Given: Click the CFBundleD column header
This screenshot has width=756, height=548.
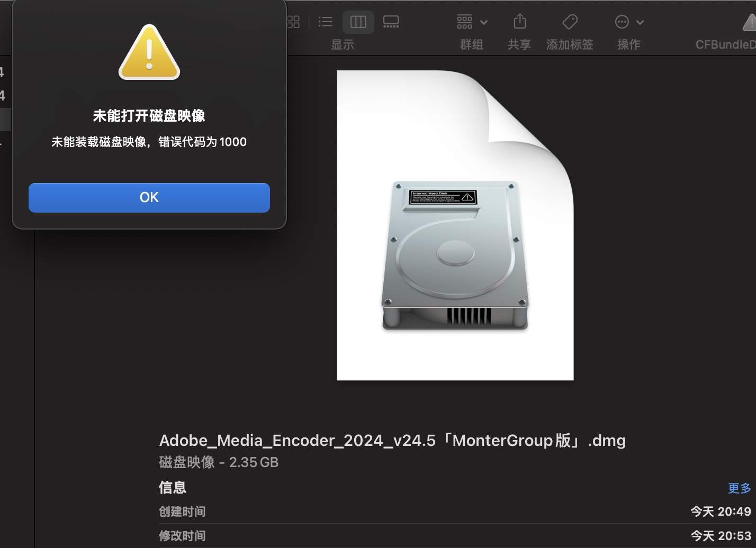Looking at the screenshot, I should tap(725, 44).
